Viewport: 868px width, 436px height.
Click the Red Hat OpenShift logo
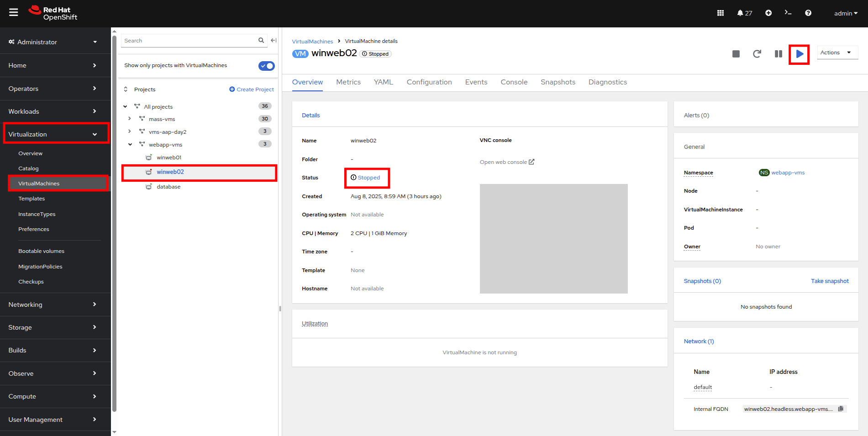tap(53, 13)
